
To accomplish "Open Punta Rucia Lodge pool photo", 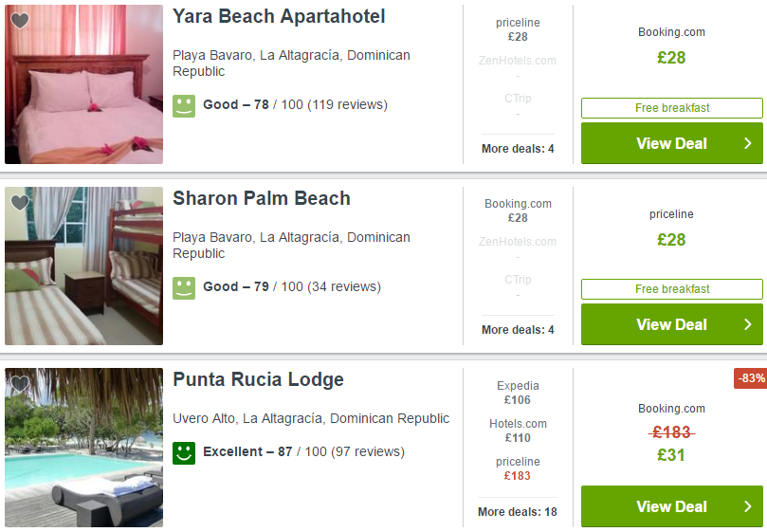I will pyautogui.click(x=83, y=448).
